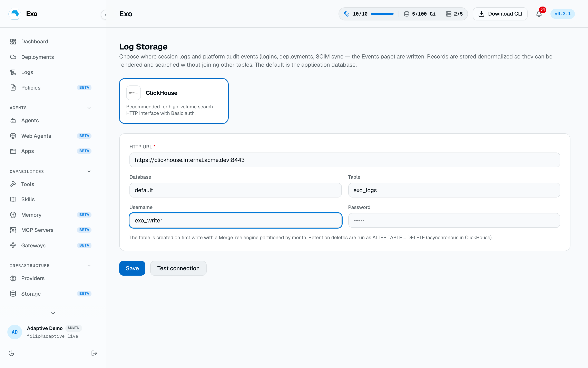Image resolution: width=588 pixels, height=368 pixels.
Task: Click the Log Storage heading
Action: [143, 46]
